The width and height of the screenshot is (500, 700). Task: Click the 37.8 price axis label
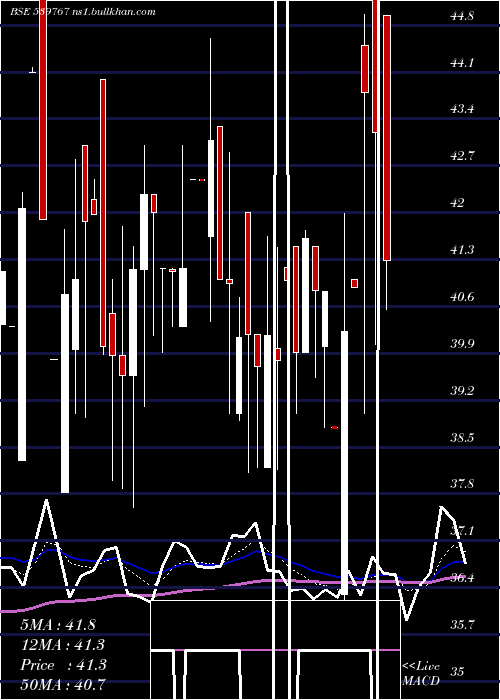(x=462, y=483)
